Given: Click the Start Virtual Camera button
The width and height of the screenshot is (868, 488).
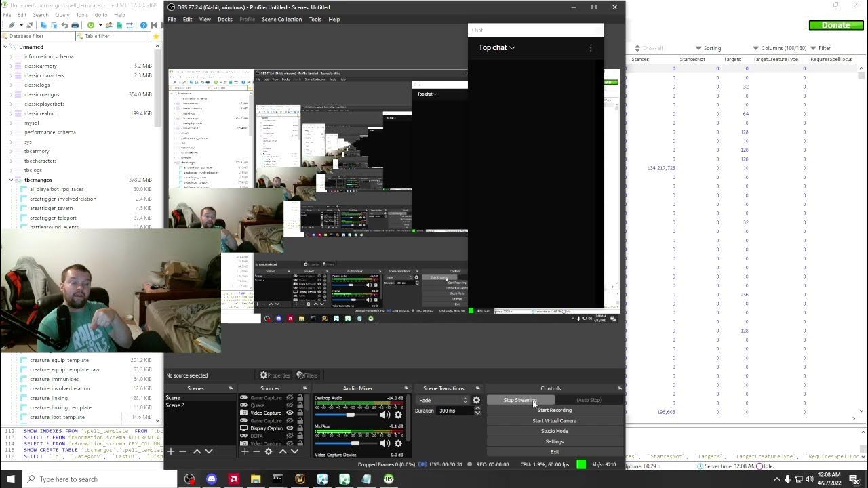Looking at the screenshot, I should coord(555,421).
